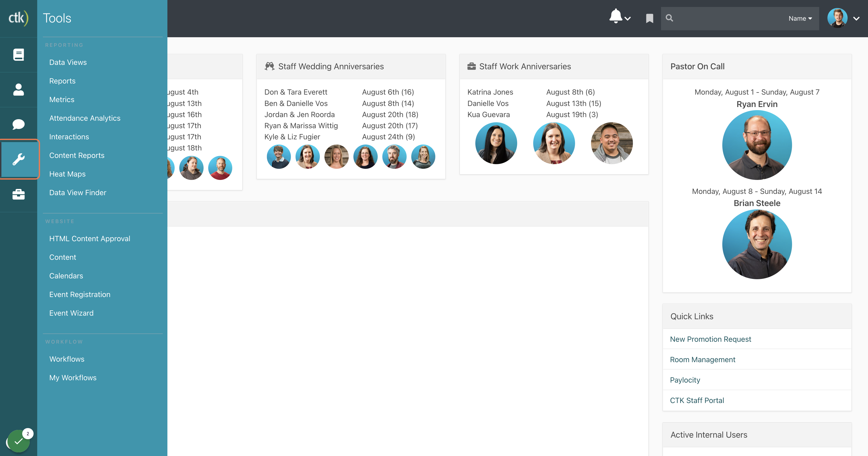This screenshot has height=456, width=868.
Task: Click the Room Management quick link
Action: pyautogui.click(x=703, y=360)
